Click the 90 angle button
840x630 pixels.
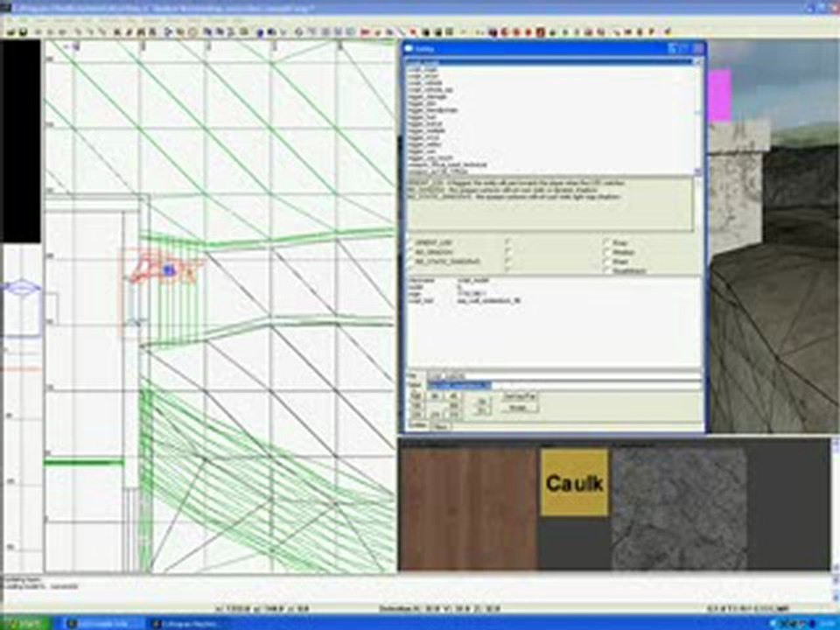pyautogui.click(x=435, y=395)
